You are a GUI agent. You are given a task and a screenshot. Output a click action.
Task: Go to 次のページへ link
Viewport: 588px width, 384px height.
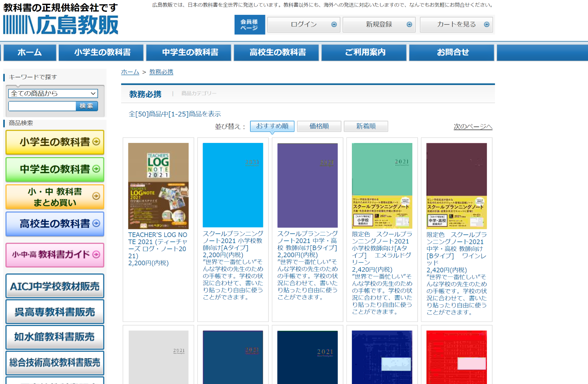(473, 127)
